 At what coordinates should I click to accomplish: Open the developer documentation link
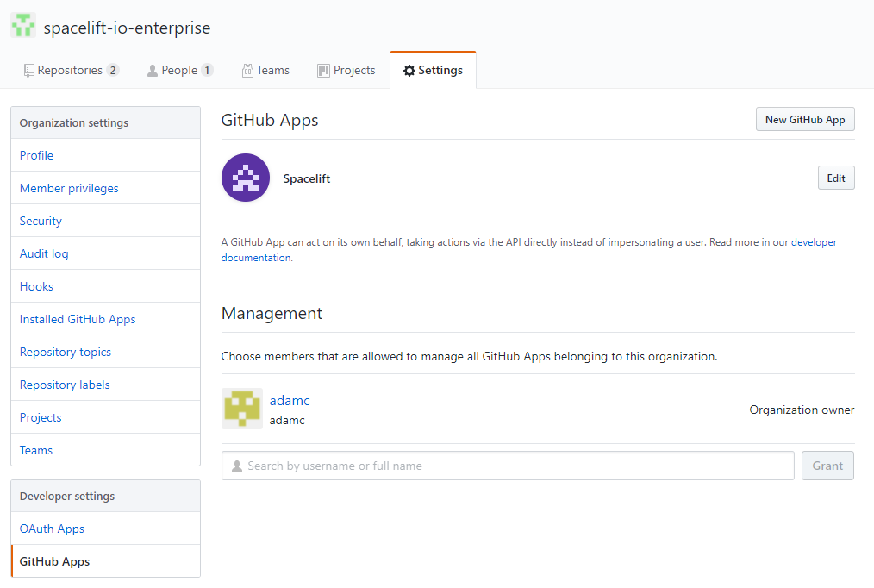[814, 243]
